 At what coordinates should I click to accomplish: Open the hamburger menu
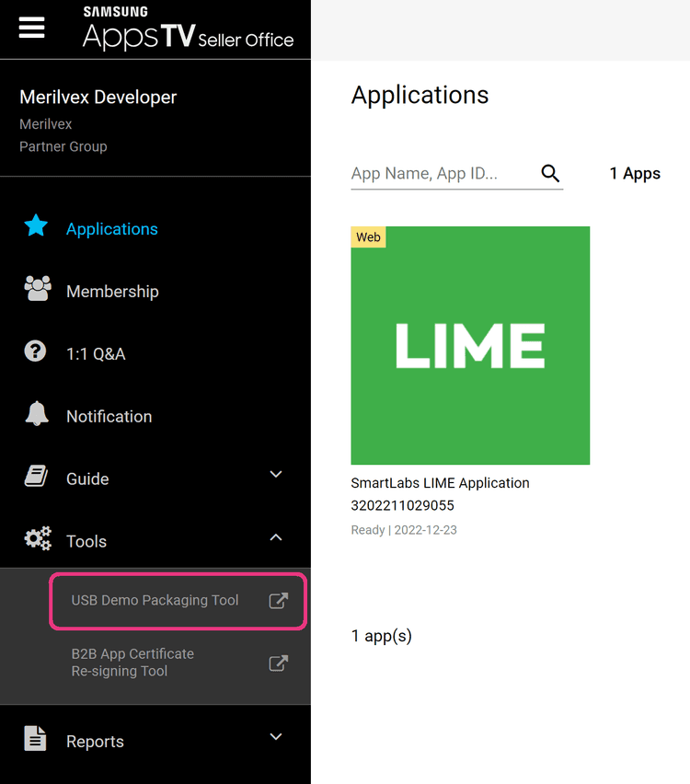tap(31, 28)
